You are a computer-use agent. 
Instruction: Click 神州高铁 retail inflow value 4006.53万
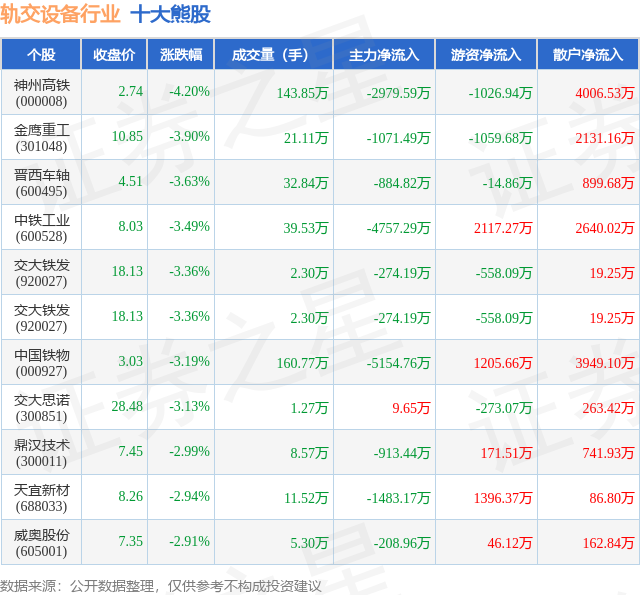[x=604, y=93]
